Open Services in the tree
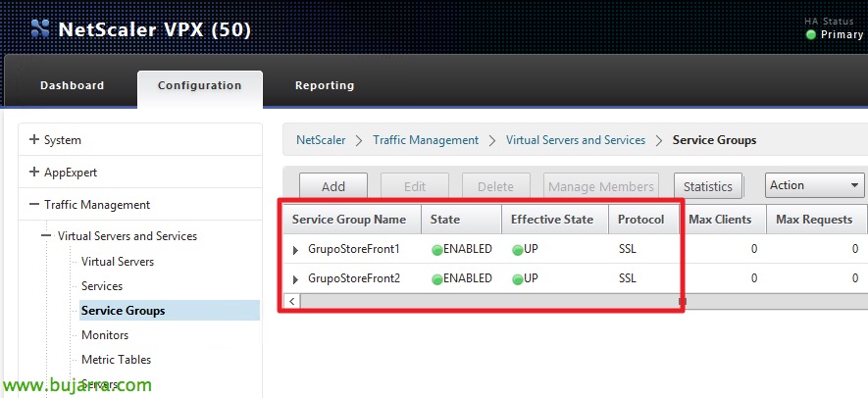 pyautogui.click(x=102, y=285)
